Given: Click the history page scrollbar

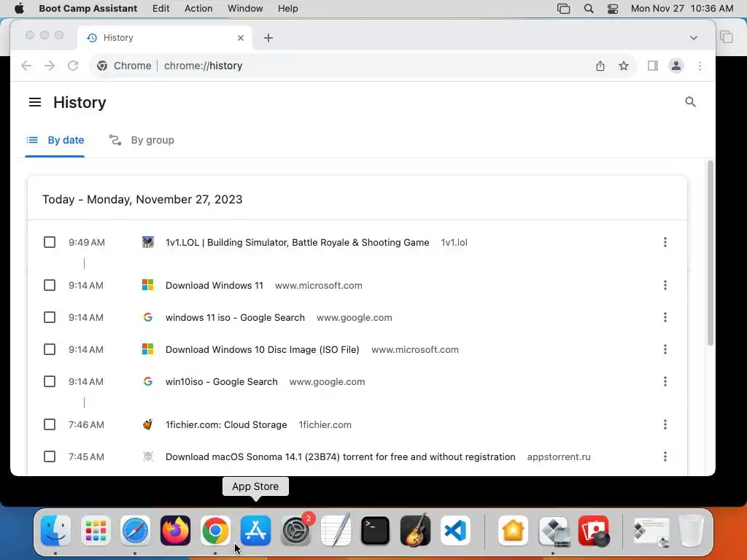Looking at the screenshot, I should [711, 253].
